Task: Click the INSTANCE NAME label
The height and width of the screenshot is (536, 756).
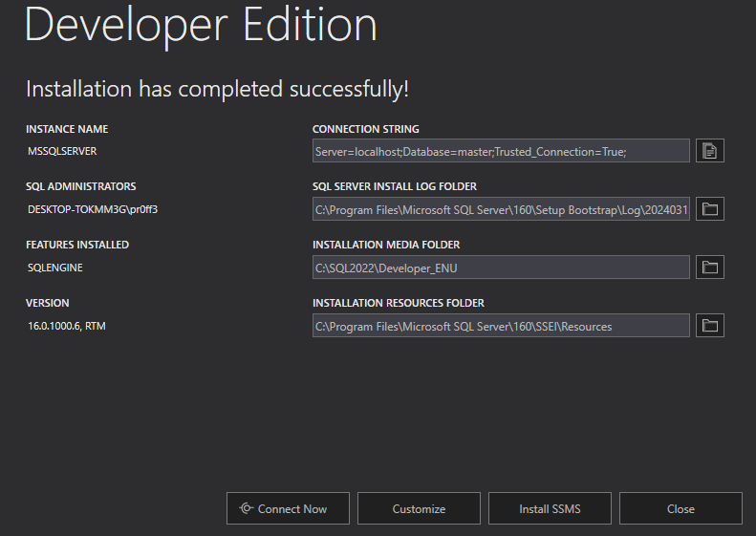Action: [x=67, y=129]
